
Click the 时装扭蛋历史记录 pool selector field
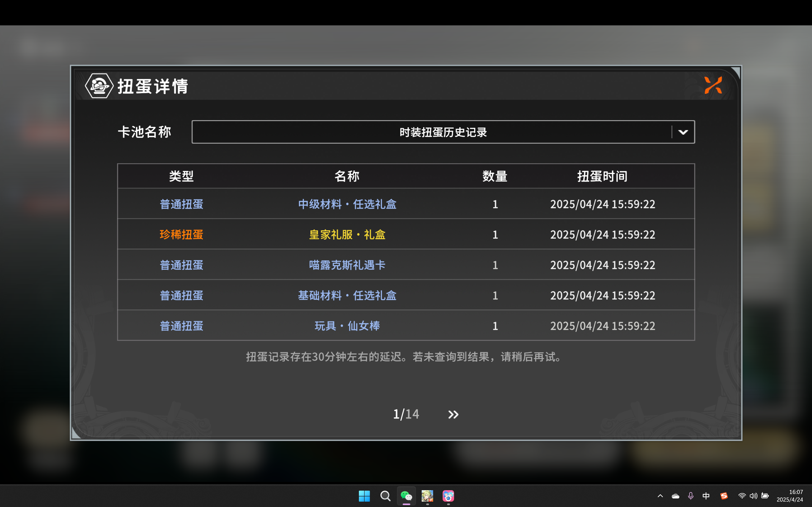(443, 132)
